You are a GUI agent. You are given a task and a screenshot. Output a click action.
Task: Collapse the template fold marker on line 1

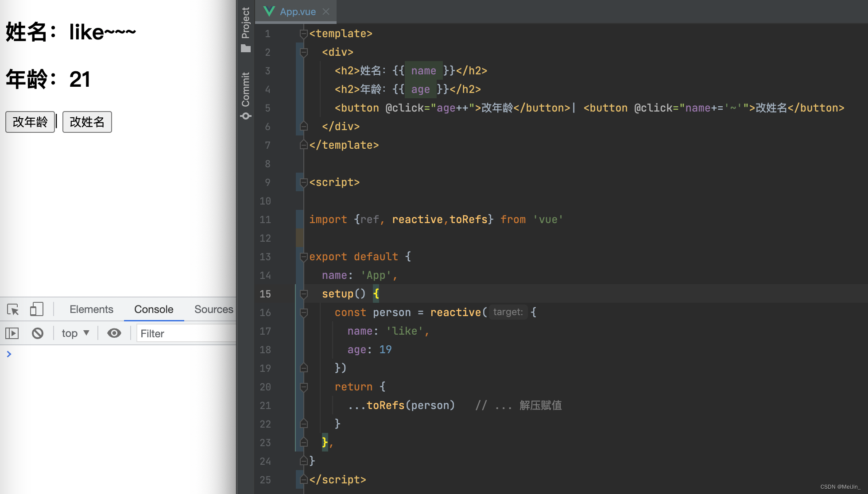pyautogui.click(x=304, y=34)
